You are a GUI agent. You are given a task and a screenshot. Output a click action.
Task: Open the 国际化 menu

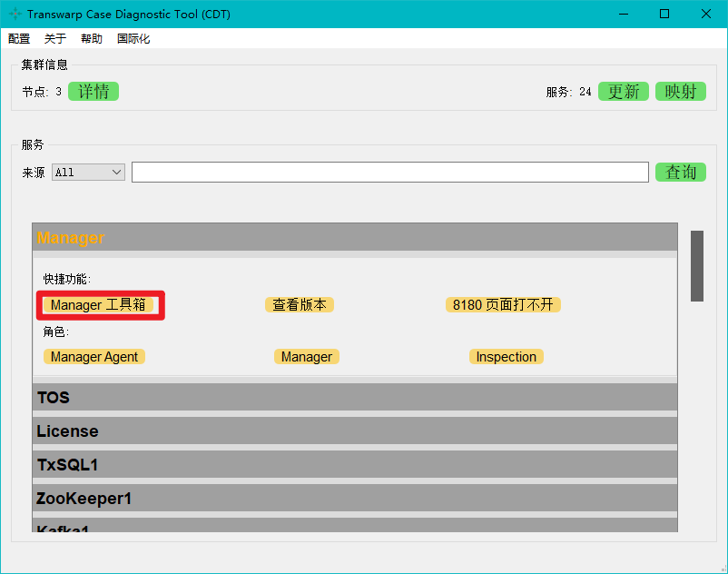click(133, 38)
